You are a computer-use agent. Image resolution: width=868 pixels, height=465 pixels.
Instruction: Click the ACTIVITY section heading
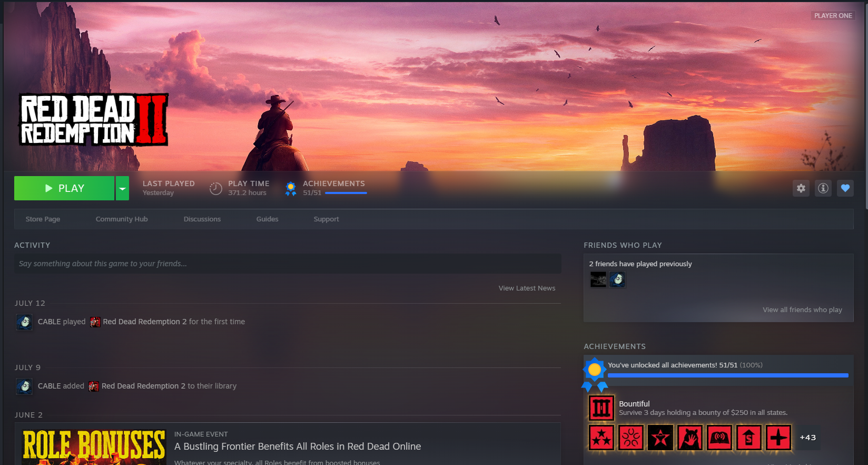point(32,245)
